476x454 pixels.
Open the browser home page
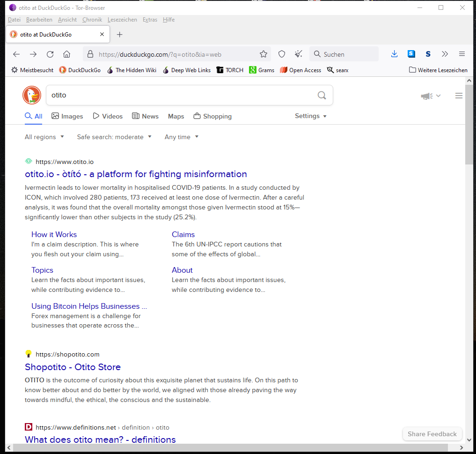click(x=67, y=54)
